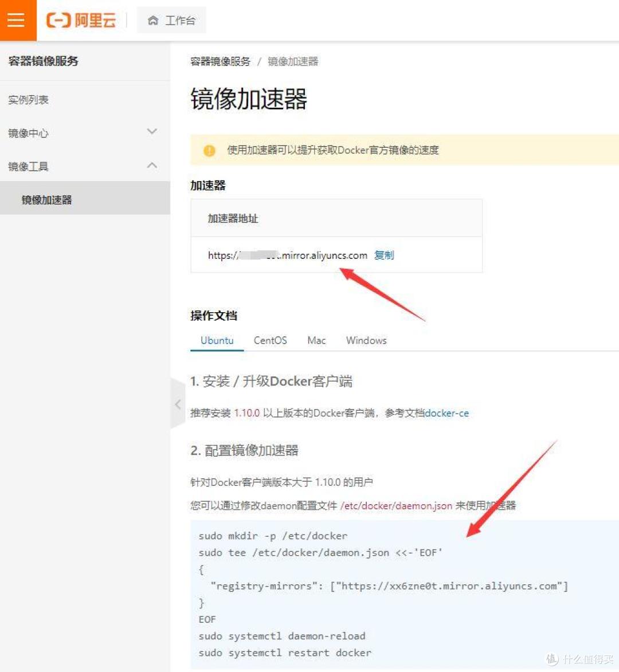Click the 1.10.0 version text
The width and height of the screenshot is (619, 672).
pos(247,413)
